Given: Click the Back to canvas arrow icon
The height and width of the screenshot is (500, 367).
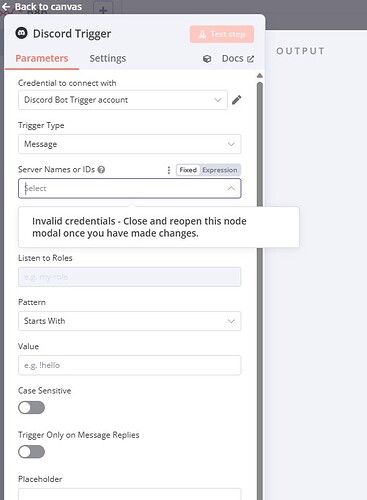Looking at the screenshot, I should pyautogui.click(x=6, y=6).
